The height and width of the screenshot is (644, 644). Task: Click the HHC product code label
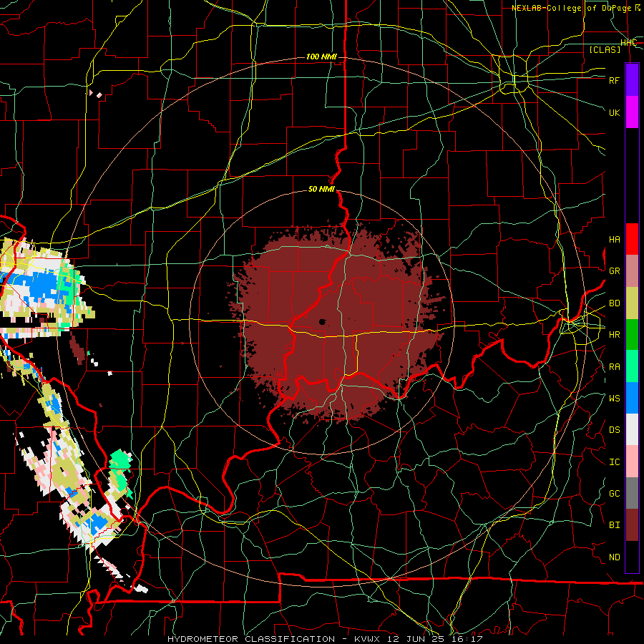(628, 43)
